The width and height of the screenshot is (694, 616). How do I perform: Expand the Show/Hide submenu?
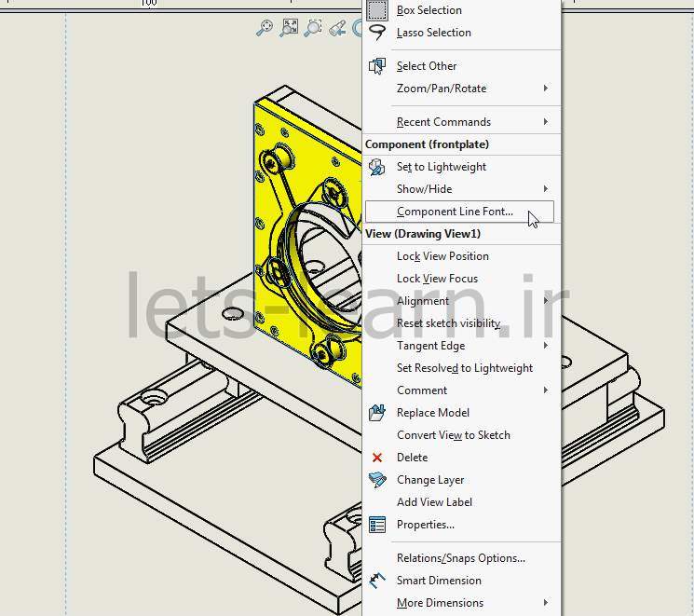click(462, 189)
